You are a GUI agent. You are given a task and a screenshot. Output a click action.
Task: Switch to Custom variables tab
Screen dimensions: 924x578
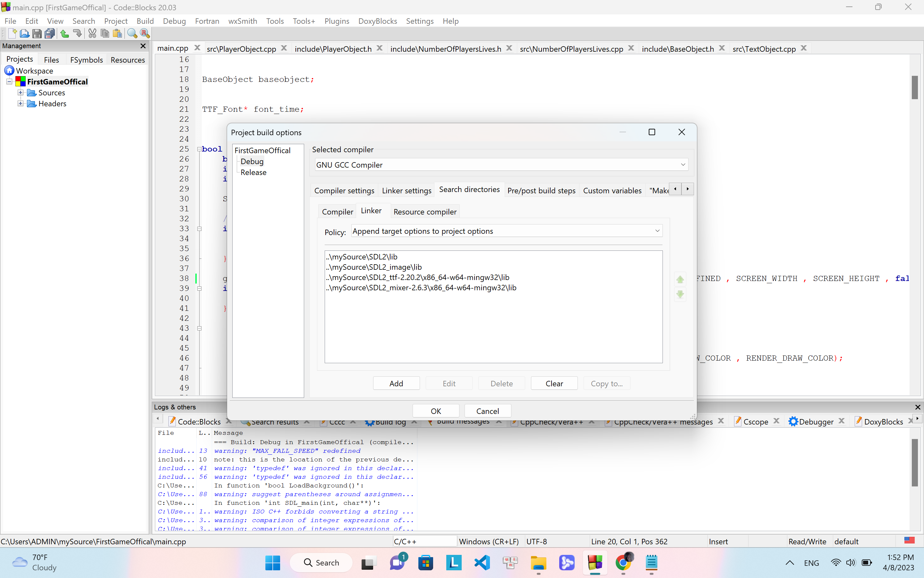(x=612, y=190)
